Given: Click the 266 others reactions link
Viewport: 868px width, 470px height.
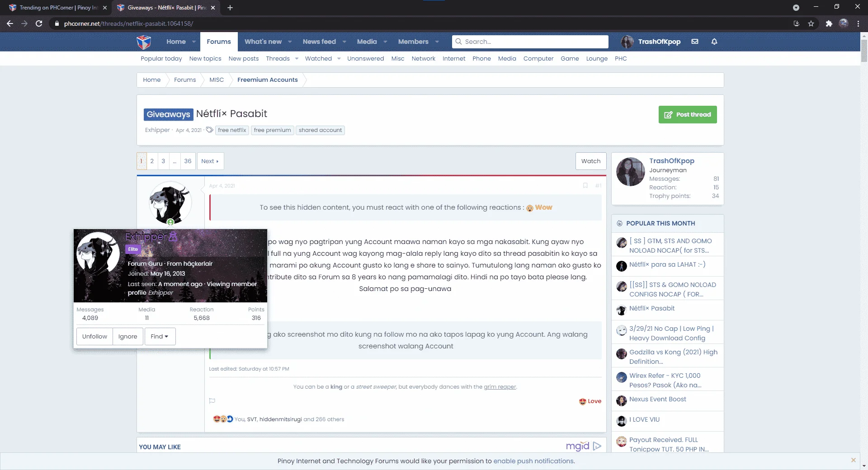Looking at the screenshot, I should (x=330, y=419).
